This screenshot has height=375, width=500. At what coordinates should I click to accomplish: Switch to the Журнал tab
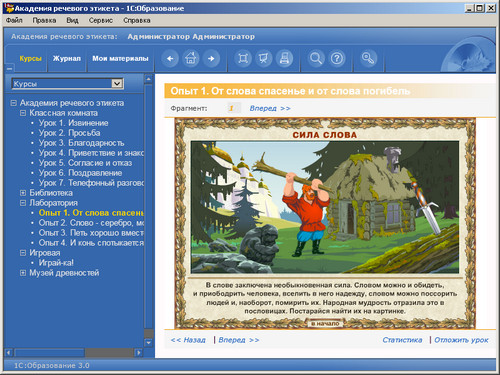(67, 58)
